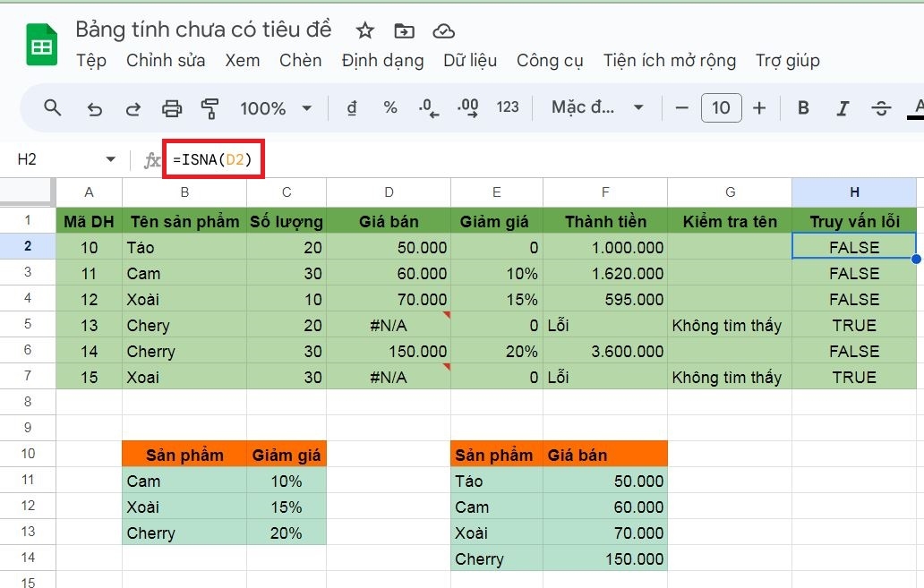The image size is (924, 588).
Task: Decrease decimal places
Action: (x=428, y=108)
